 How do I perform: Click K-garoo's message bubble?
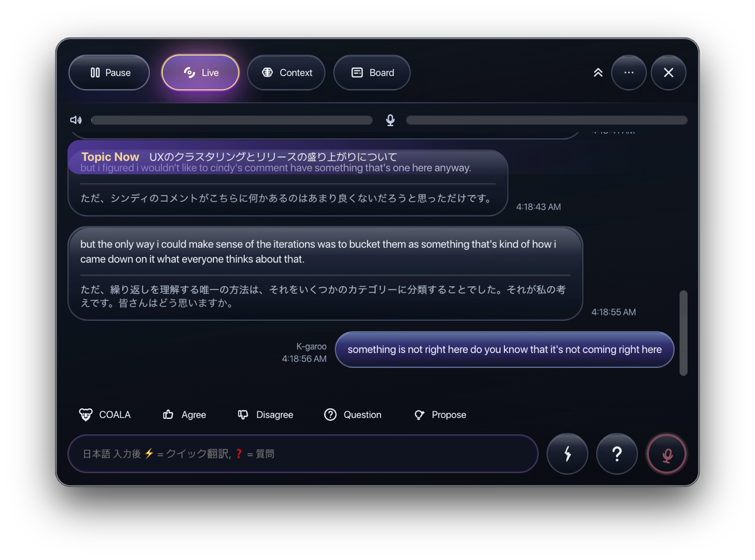coord(504,349)
